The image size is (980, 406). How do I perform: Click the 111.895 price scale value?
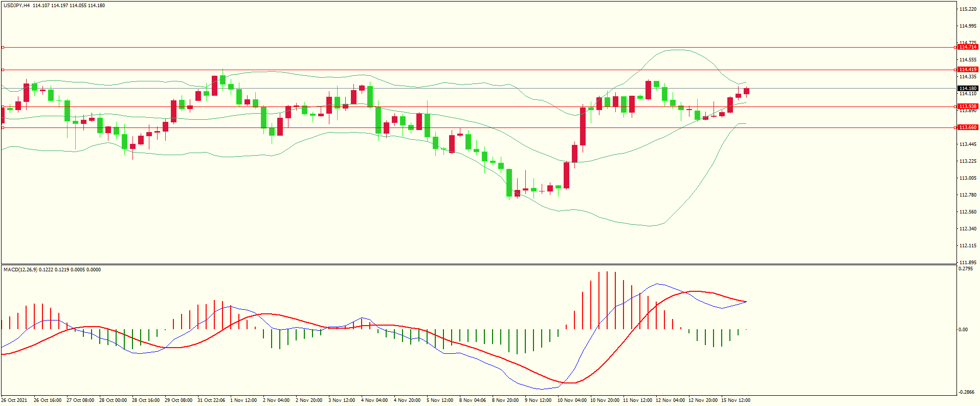click(x=968, y=263)
